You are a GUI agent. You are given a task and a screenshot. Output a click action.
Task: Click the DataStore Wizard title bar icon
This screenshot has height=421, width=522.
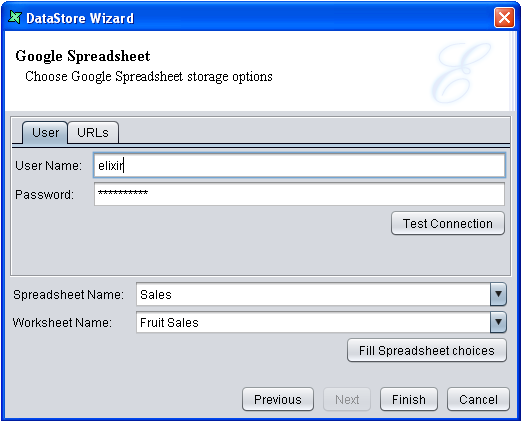click(15, 17)
